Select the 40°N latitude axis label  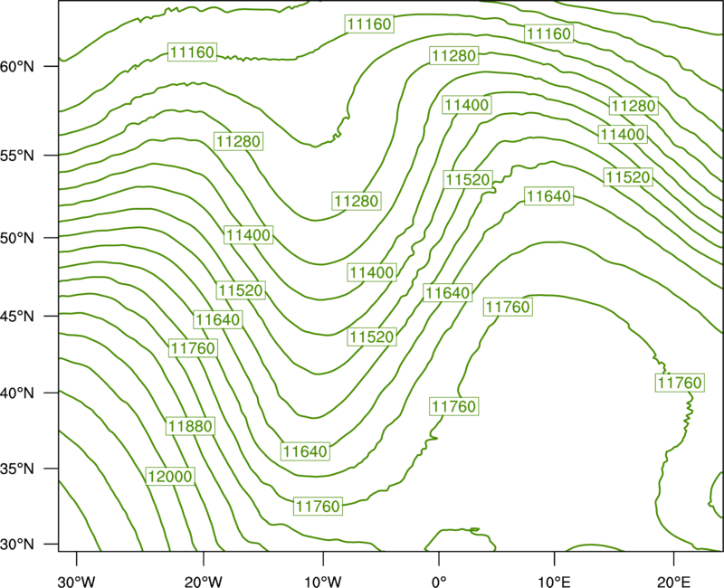click(17, 393)
